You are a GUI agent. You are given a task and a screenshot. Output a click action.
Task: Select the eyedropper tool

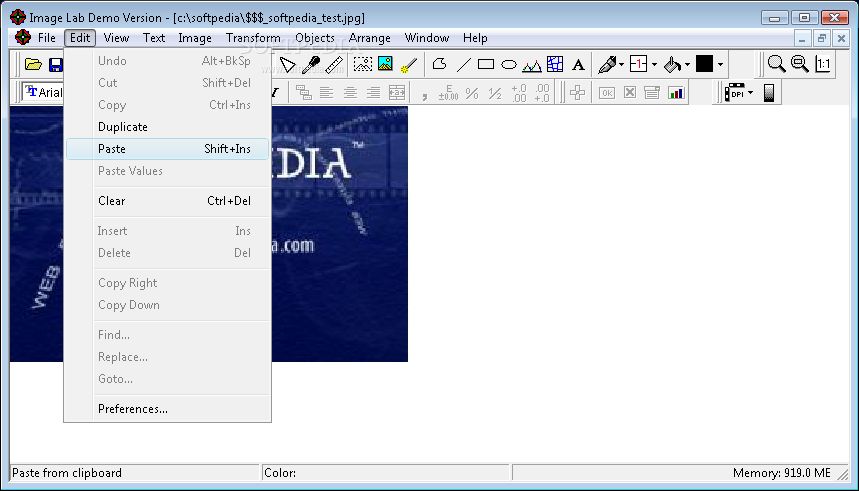click(x=311, y=64)
